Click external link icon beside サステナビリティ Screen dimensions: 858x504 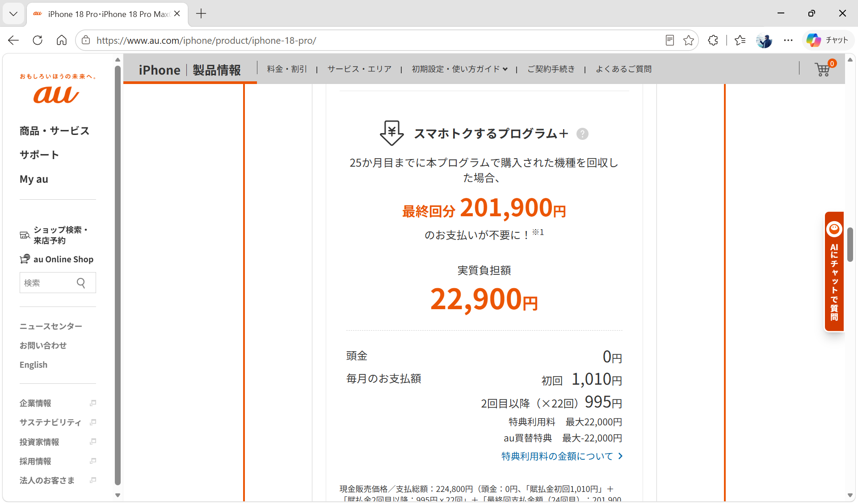(93, 422)
